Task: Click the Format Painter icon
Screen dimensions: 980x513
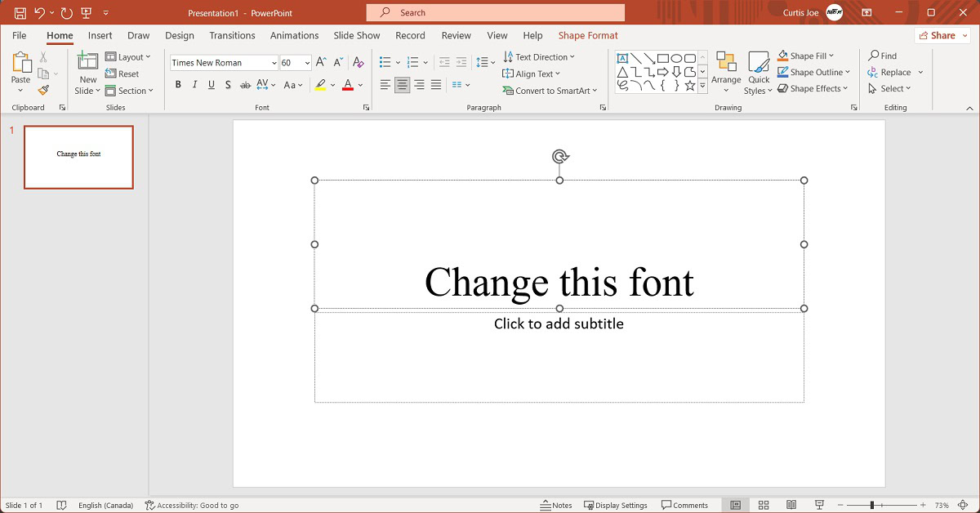Action: tap(43, 91)
